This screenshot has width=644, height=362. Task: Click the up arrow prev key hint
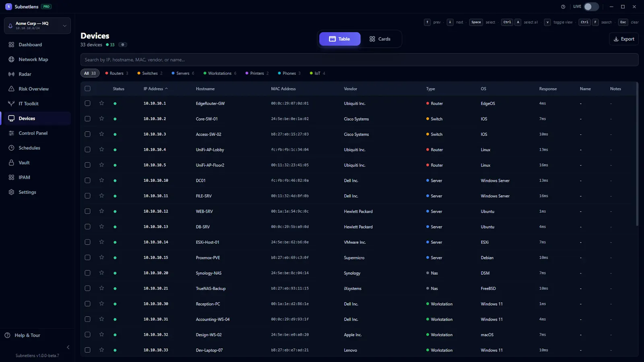point(427,22)
